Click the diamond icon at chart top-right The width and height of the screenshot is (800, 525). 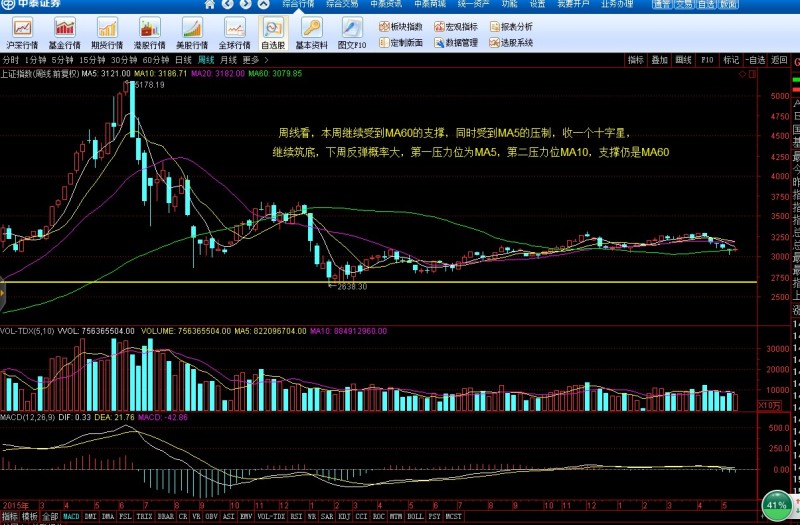[x=742, y=74]
